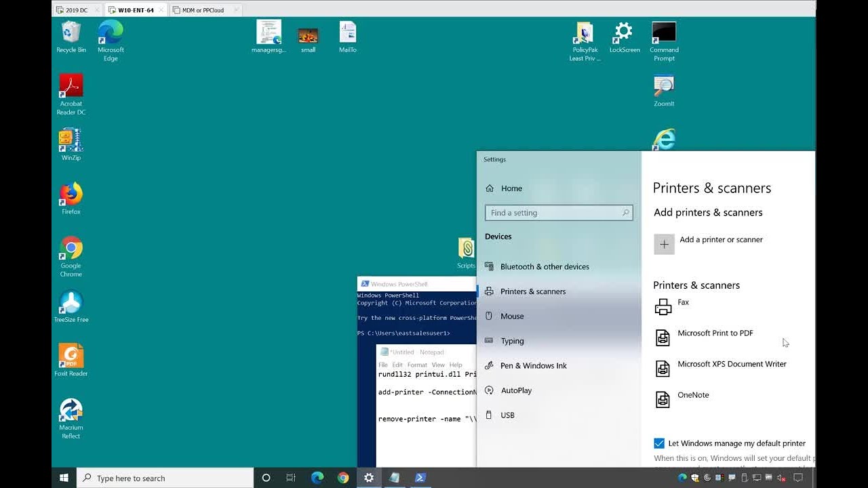
Task: Open Notepad's File menu
Action: (383, 365)
